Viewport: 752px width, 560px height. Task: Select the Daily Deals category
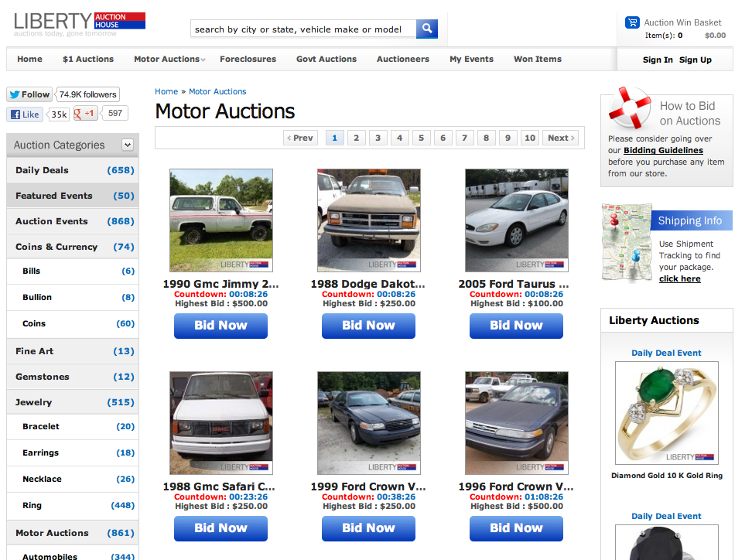(x=73, y=170)
